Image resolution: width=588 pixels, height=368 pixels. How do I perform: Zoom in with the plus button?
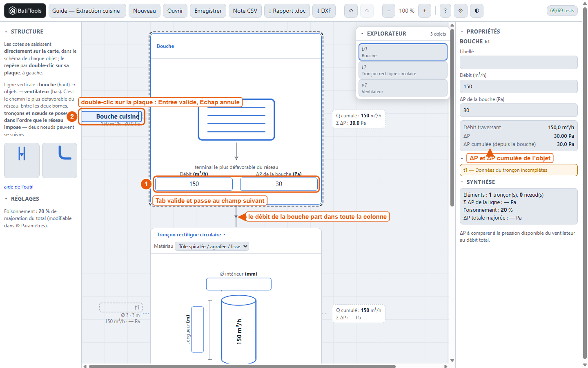[425, 11]
